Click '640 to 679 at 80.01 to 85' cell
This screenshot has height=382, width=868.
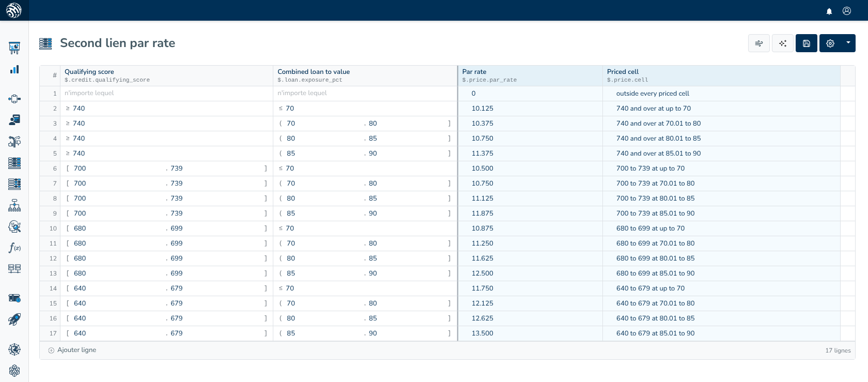pos(721,318)
